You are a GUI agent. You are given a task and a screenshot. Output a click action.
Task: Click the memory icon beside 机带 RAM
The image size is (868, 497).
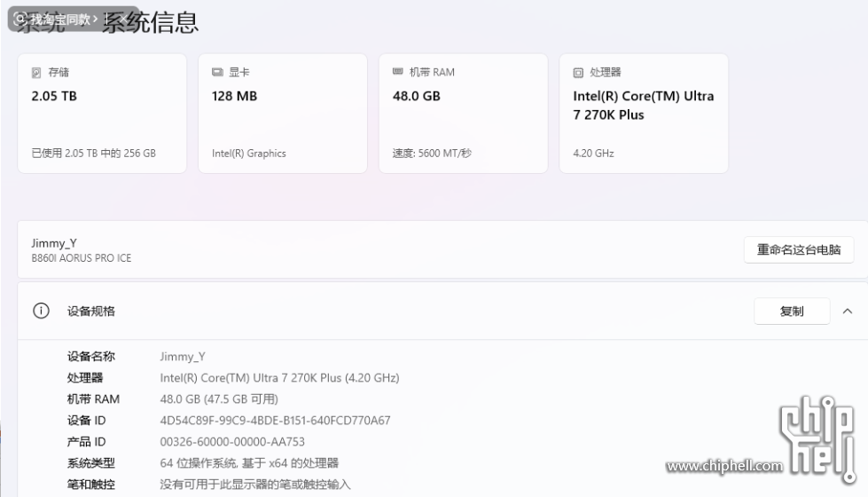pos(398,73)
